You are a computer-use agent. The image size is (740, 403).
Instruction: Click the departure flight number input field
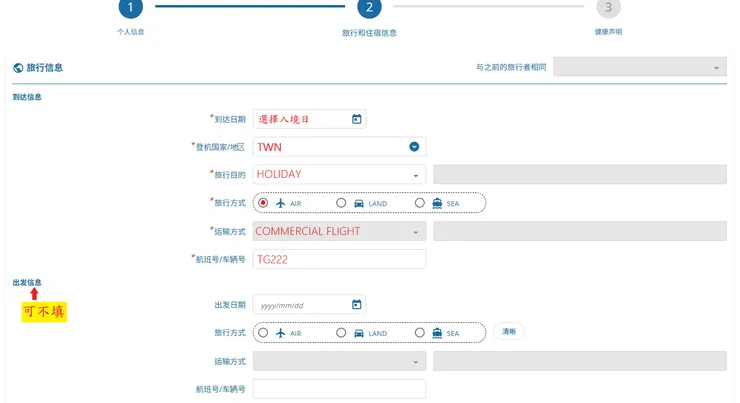tap(339, 389)
